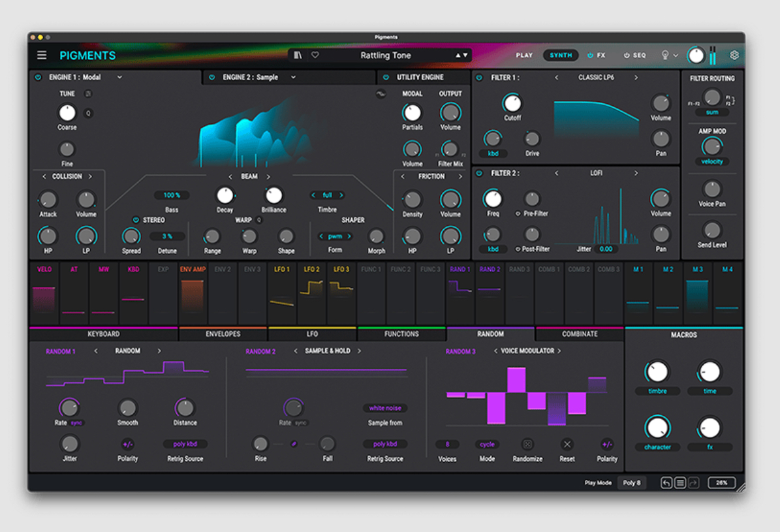Click the cycle Mode button
Viewport: 780px width, 532px height.
[487, 445]
